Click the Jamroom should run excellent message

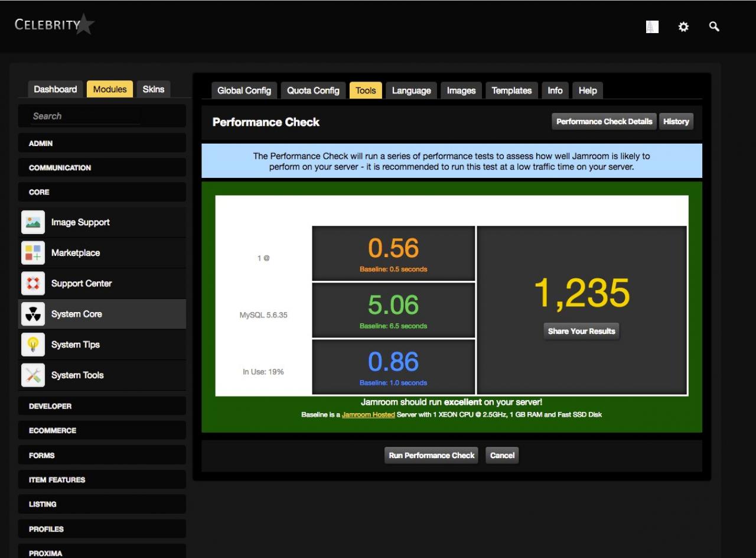pyautogui.click(x=452, y=402)
